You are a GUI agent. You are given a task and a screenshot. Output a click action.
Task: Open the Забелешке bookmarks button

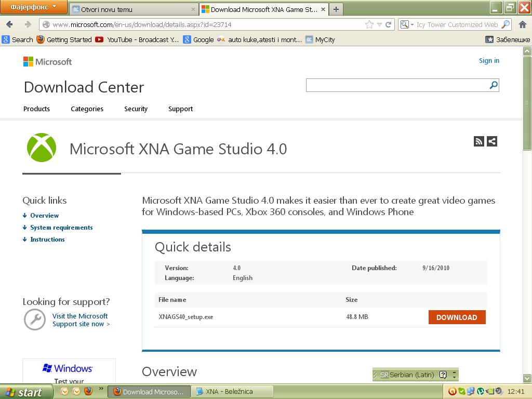click(x=507, y=39)
